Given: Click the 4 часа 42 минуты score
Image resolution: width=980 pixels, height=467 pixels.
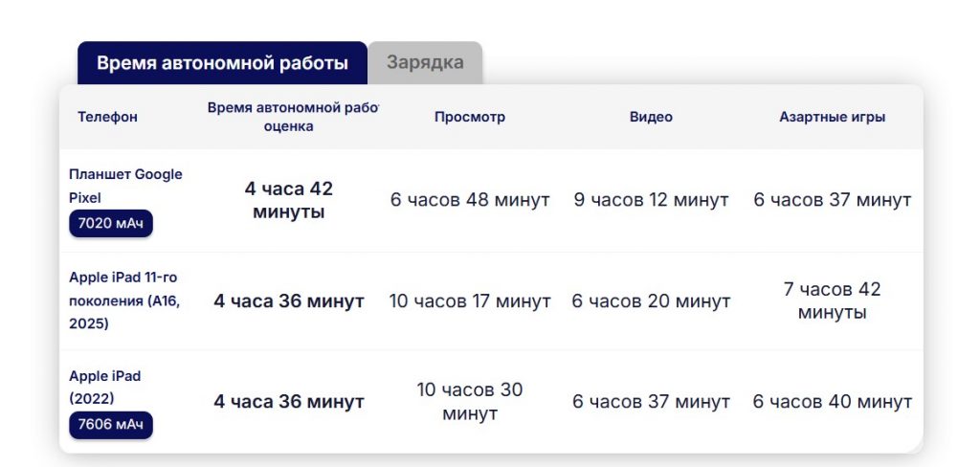Looking at the screenshot, I should coord(289,200).
